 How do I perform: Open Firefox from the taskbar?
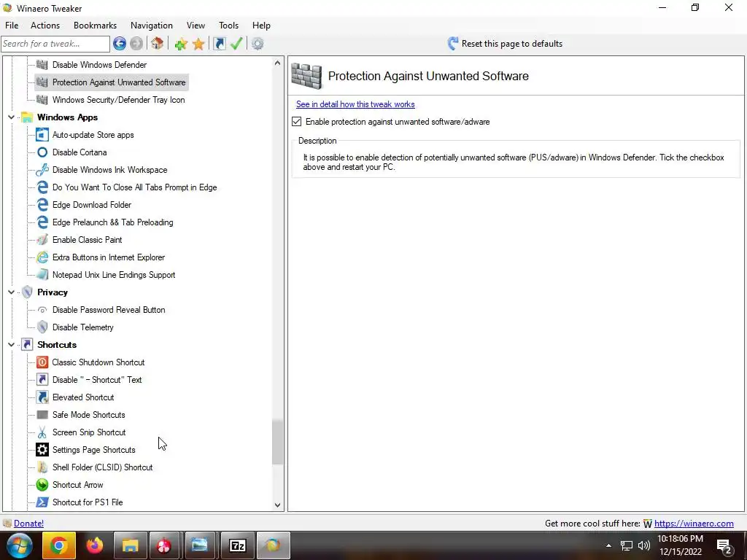click(94, 545)
